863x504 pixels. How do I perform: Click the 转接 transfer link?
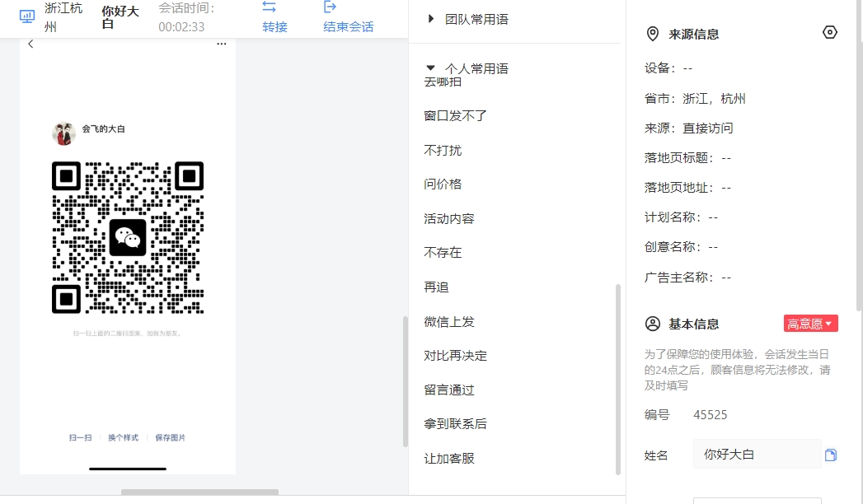pos(274,27)
